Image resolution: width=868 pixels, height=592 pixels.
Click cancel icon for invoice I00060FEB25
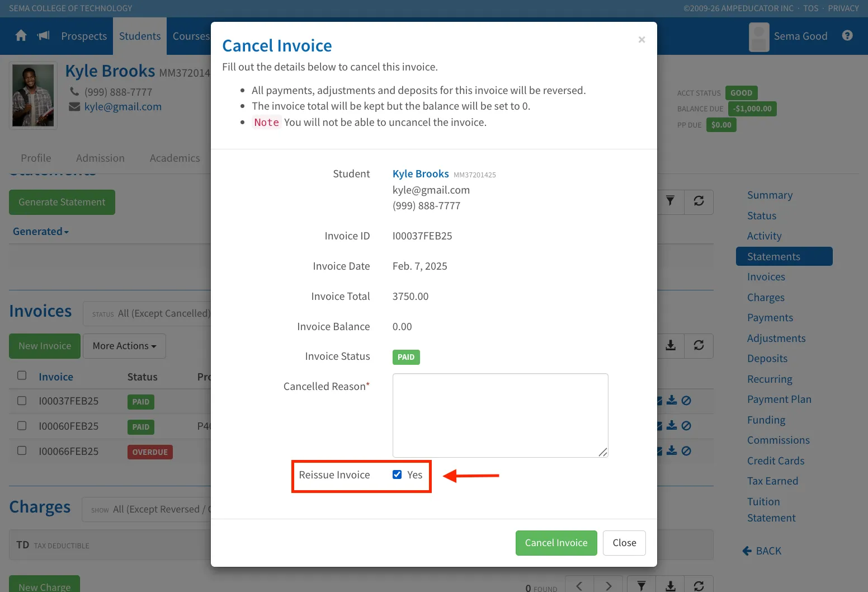pos(686,426)
